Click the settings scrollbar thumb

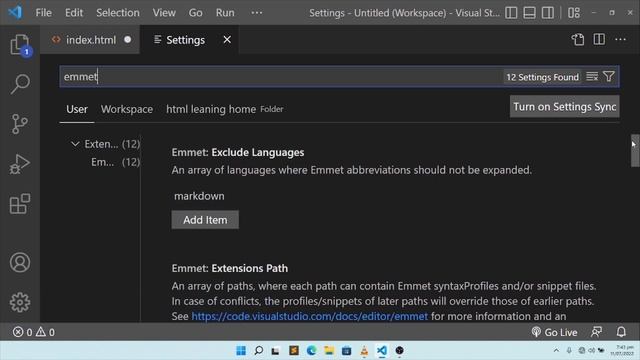tap(635, 151)
